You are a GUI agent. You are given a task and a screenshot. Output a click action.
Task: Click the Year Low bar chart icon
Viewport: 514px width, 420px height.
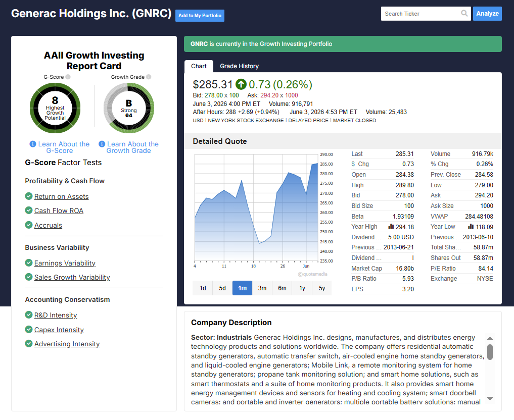(x=471, y=227)
